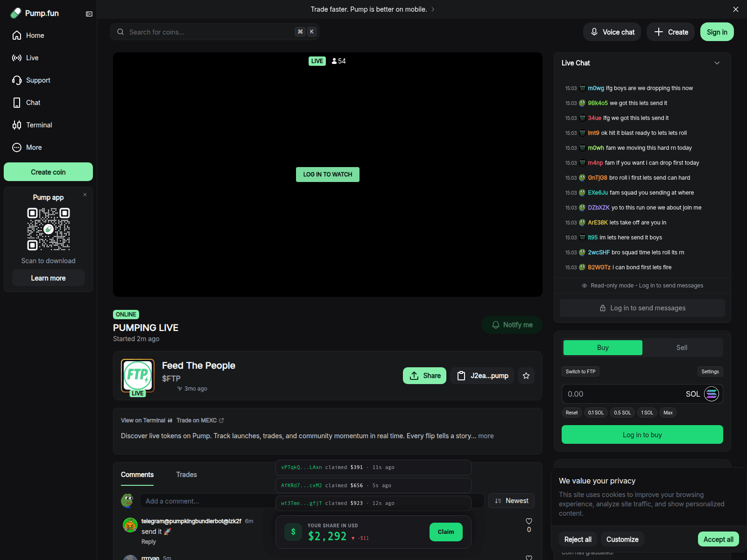This screenshot has height=560, width=747.
Task: Click the xPTqkQ...LAxn claimed $391 notification
Action: pos(373,467)
